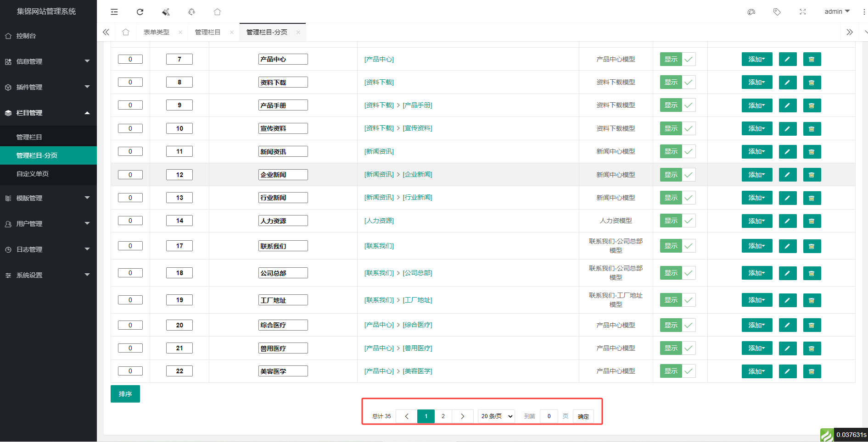868x442 pixels.
Task: Expand the 用户管理 sidebar menu
Action: [48, 224]
